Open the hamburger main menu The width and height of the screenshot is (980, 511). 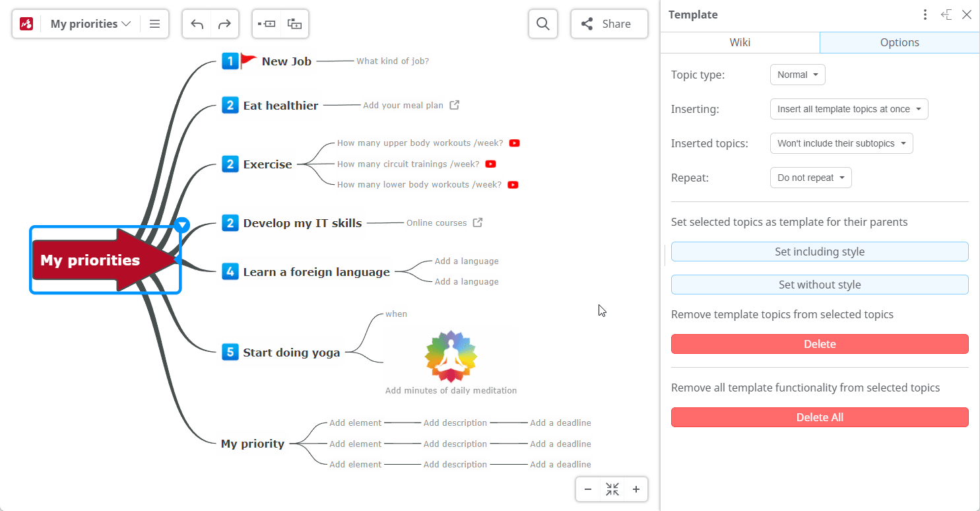click(155, 24)
